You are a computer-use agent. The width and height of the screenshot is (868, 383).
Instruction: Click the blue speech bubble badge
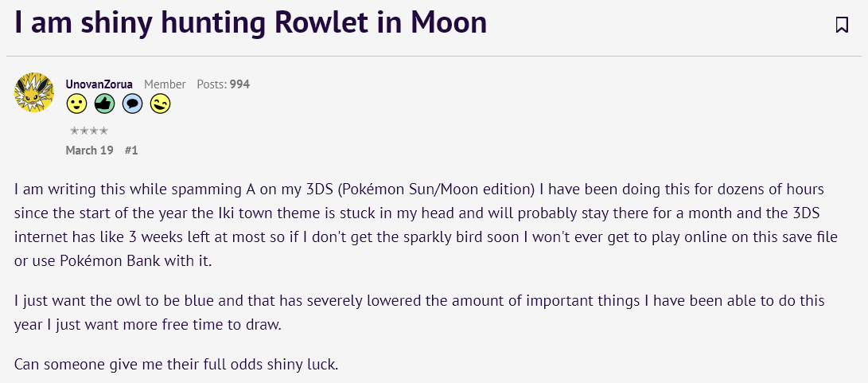(132, 104)
